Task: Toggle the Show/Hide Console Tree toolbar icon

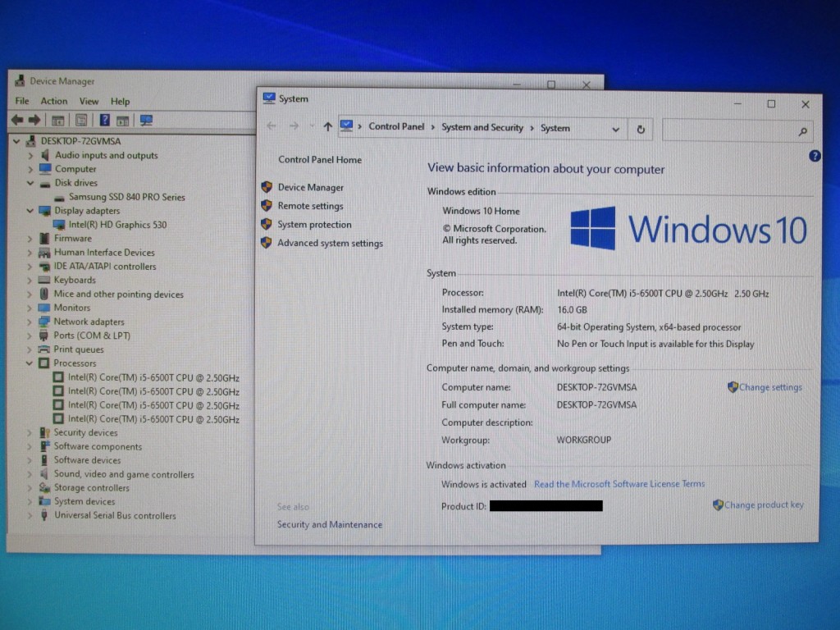Action: click(x=58, y=121)
